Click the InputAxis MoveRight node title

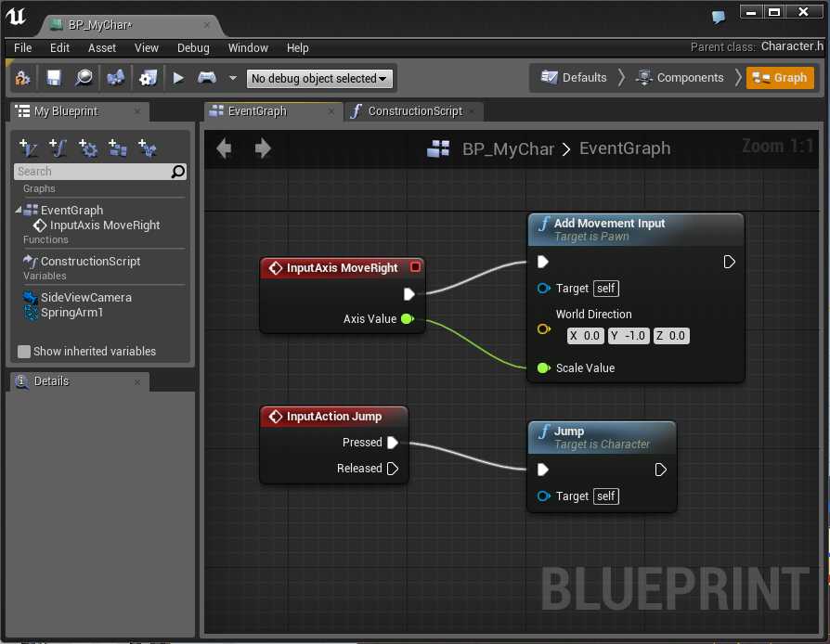coord(342,268)
